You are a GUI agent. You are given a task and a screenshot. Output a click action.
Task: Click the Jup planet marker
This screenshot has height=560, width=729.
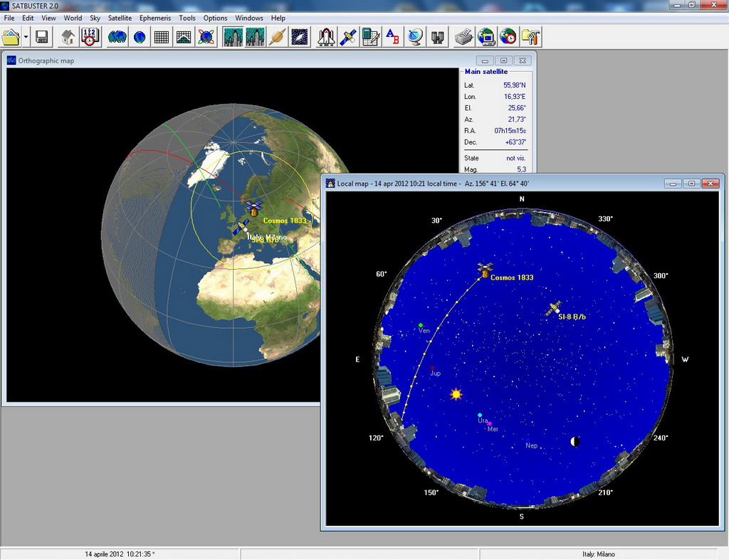(432, 368)
